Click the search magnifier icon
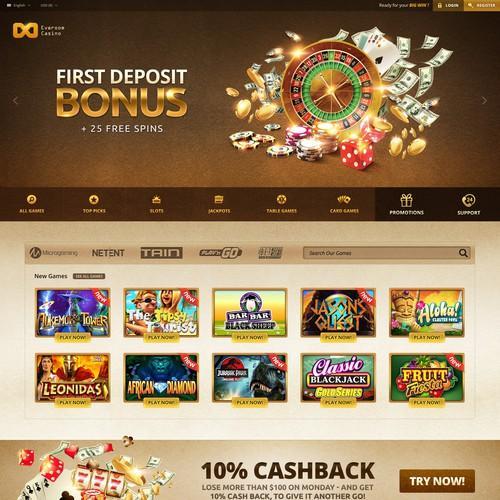Screen dimensions: 500x500 (x=463, y=253)
